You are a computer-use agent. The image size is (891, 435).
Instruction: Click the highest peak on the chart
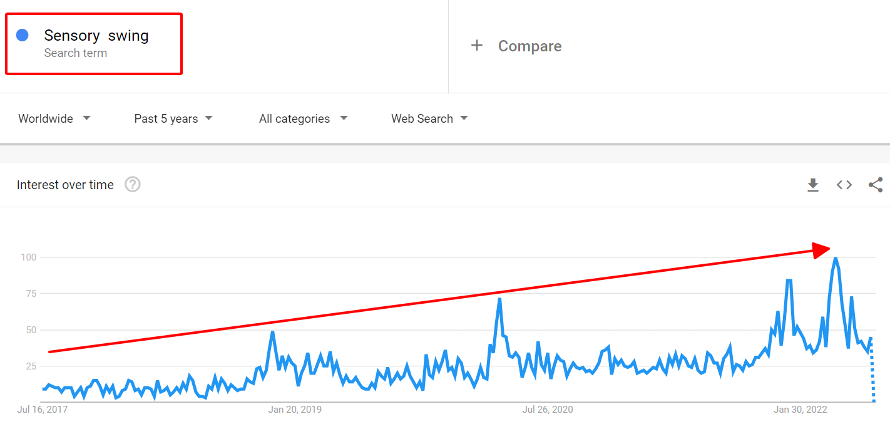[x=835, y=259]
